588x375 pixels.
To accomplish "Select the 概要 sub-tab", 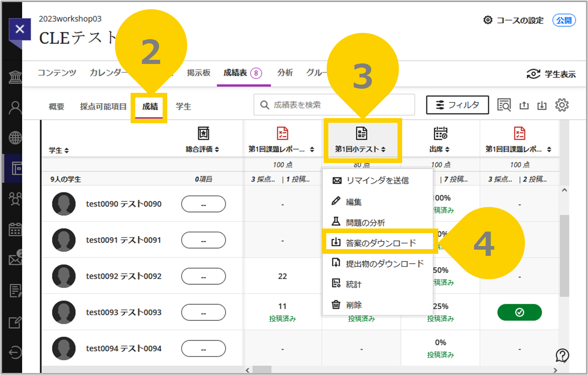I will click(56, 106).
